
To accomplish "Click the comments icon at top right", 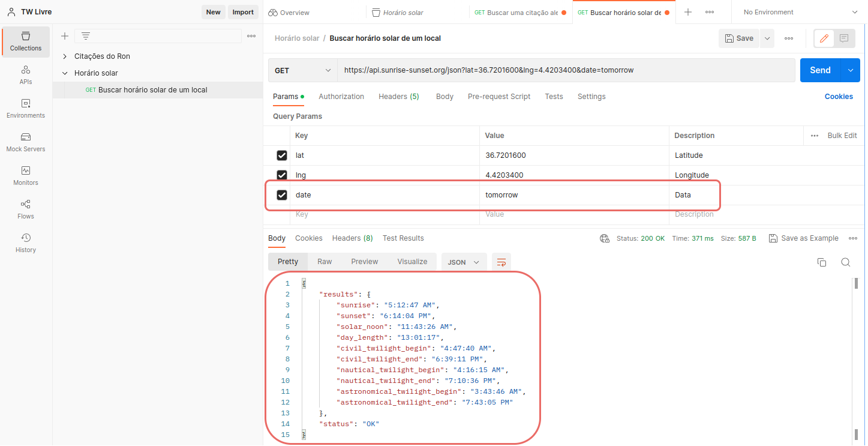I will (844, 38).
